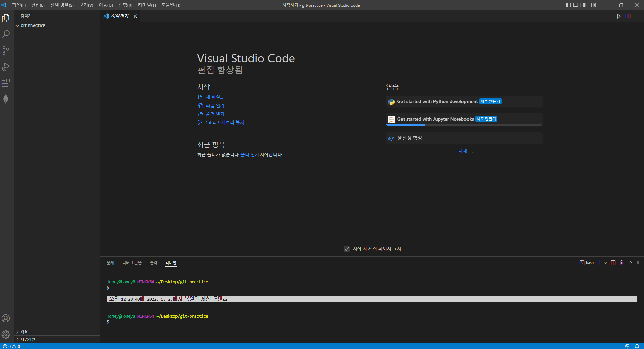Toggle the bottom panel layout button
This screenshot has width=644, height=349.
click(x=576, y=5)
